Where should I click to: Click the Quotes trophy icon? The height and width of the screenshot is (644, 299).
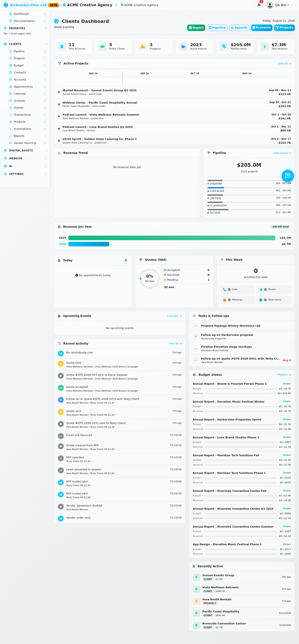click(x=141, y=260)
